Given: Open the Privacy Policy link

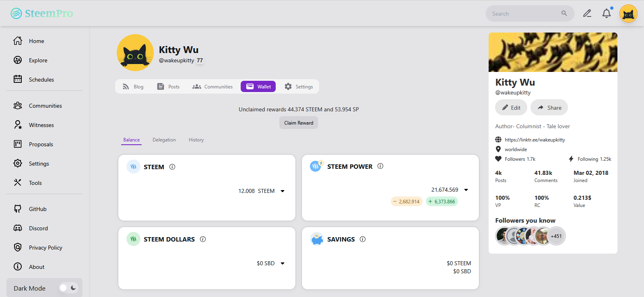Looking at the screenshot, I should [45, 248].
